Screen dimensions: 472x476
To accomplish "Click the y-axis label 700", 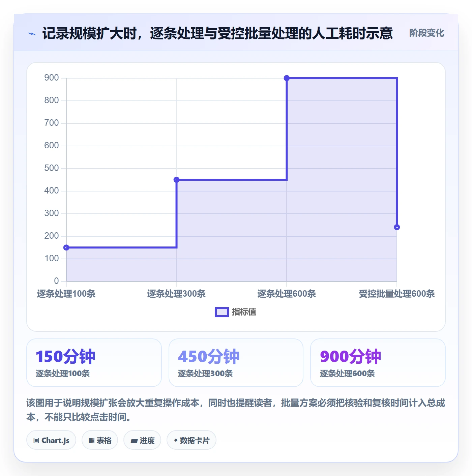I will (x=52, y=123).
